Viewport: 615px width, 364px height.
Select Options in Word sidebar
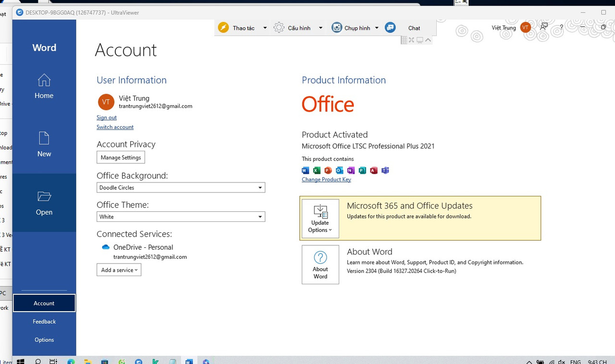click(x=44, y=340)
